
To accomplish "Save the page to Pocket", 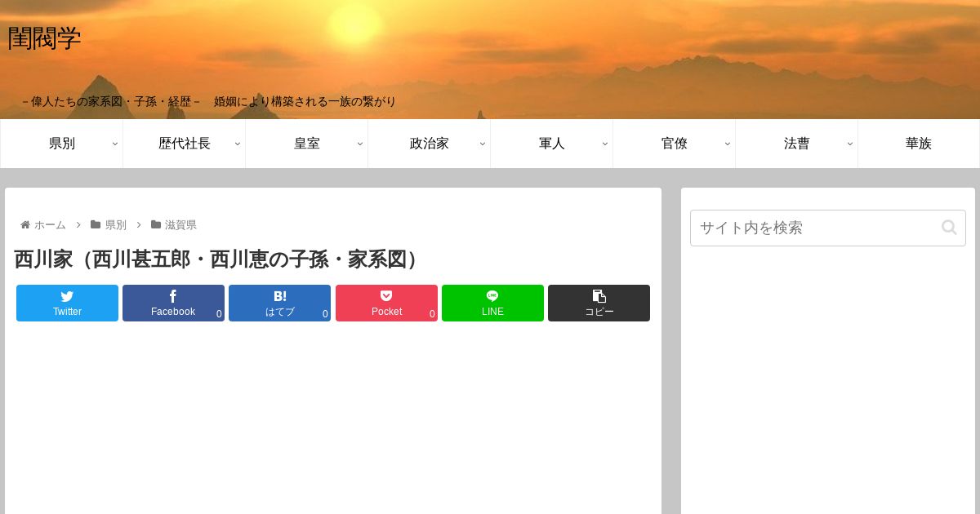I will 386,303.
